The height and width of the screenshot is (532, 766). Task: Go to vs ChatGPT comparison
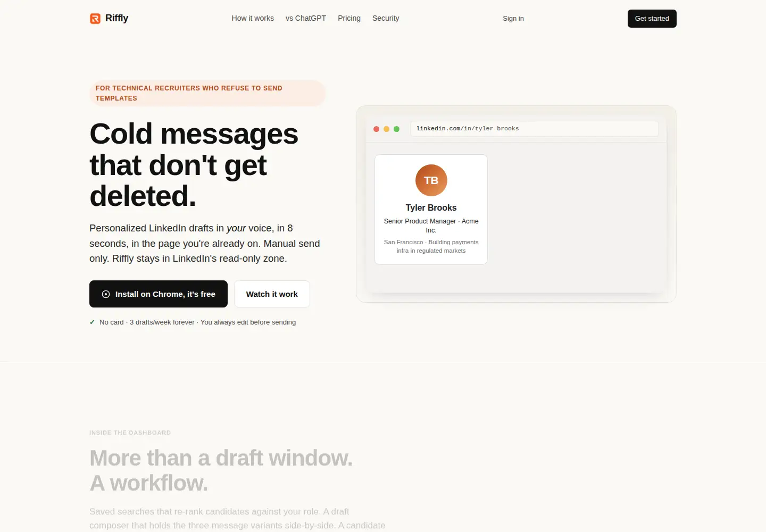(x=306, y=18)
